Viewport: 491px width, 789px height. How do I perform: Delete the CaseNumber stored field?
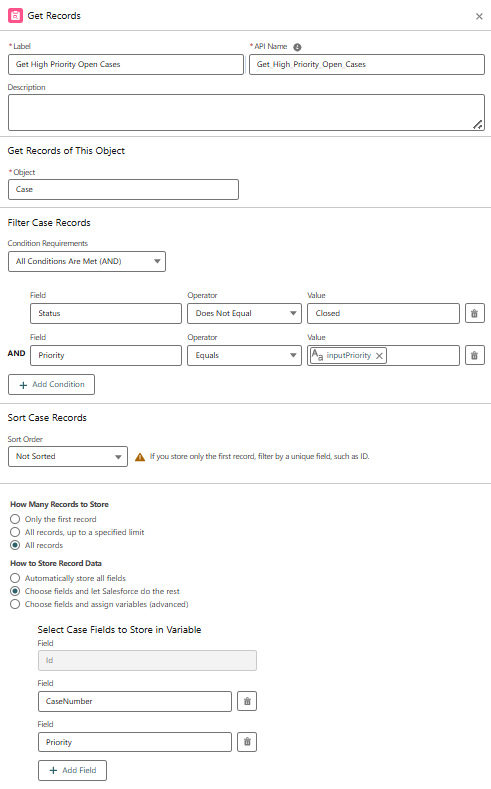point(247,701)
